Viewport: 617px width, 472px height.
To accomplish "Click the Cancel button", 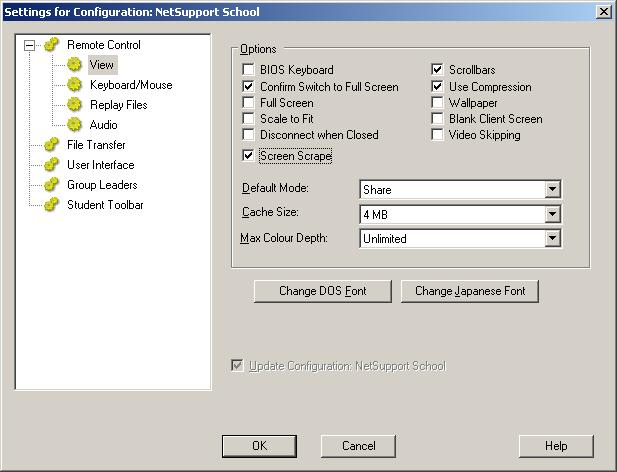I will pos(358,446).
